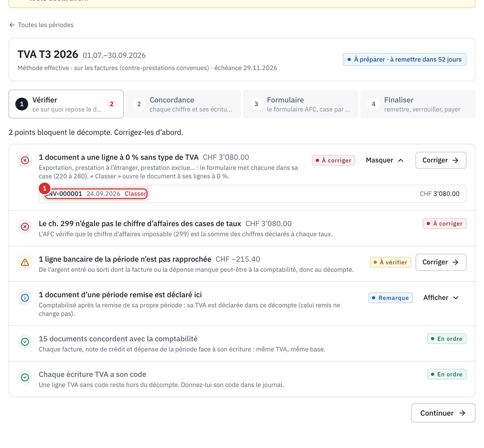Click the En ordre badge for écriture TVA code
Image resolution: width=484 pixels, height=448 pixels.
tap(447, 374)
